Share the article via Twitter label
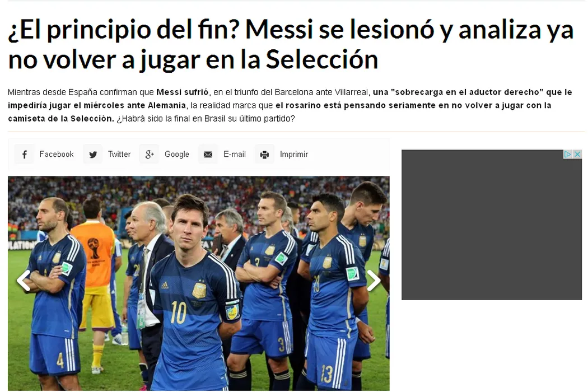This screenshot has width=588, height=392. tap(119, 154)
